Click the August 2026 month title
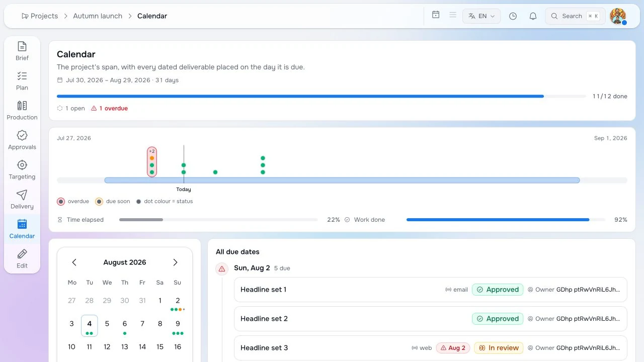Screen dimensions: 644x362 (x=125, y=262)
